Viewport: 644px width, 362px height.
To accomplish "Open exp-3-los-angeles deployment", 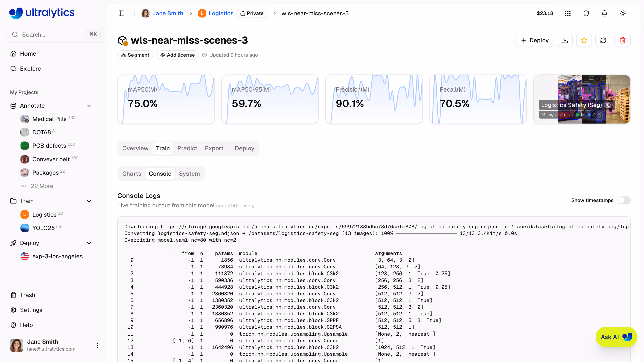I will tap(57, 256).
